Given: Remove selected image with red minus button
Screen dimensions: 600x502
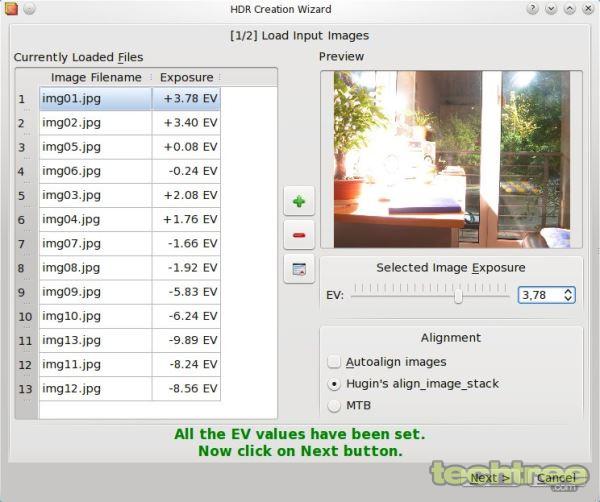Looking at the screenshot, I should 299,235.
